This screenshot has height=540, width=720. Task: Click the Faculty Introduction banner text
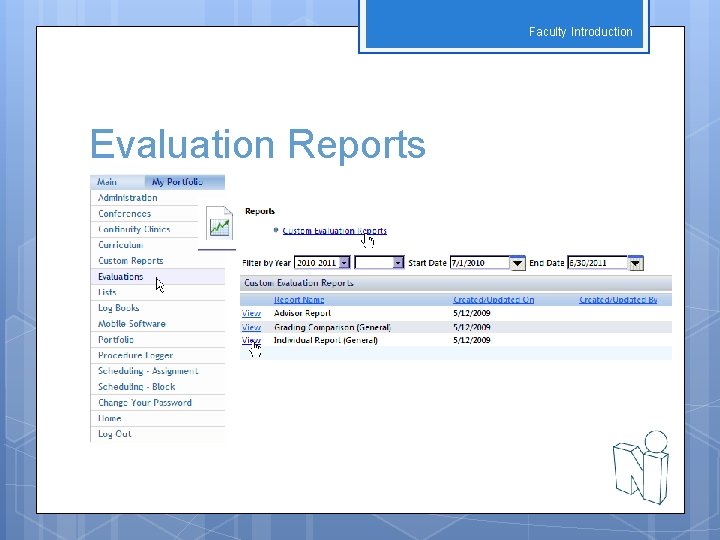tap(580, 32)
